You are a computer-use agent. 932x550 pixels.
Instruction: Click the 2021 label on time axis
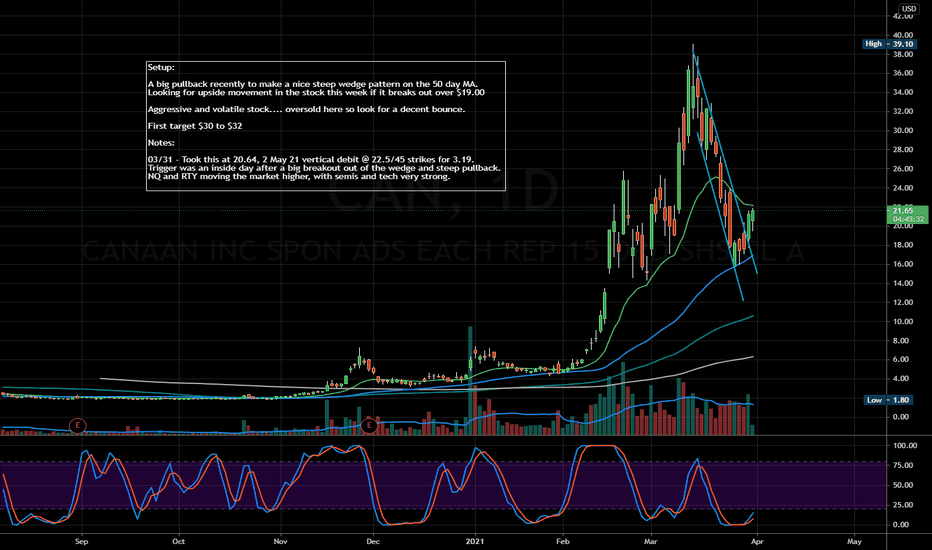[475, 542]
